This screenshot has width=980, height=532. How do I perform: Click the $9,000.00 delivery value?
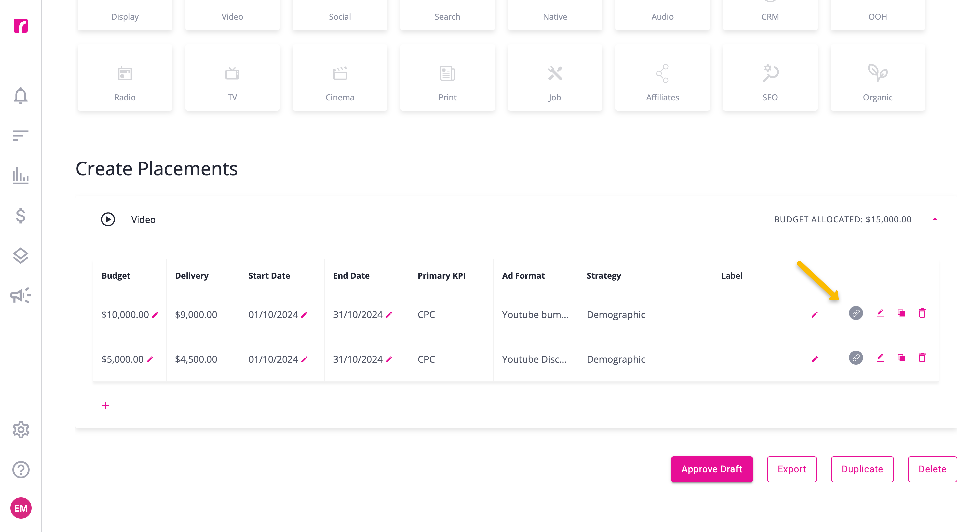[196, 315]
